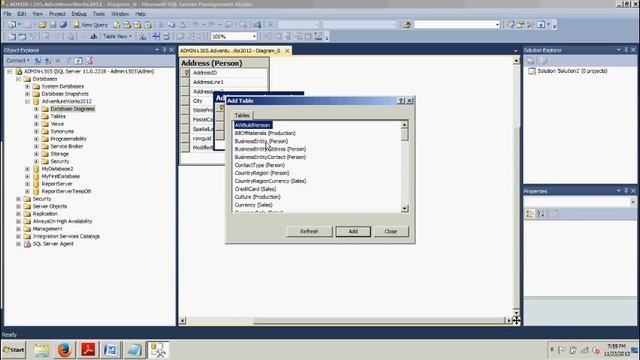Click the Connect Object Explorer icon

(x=38, y=61)
